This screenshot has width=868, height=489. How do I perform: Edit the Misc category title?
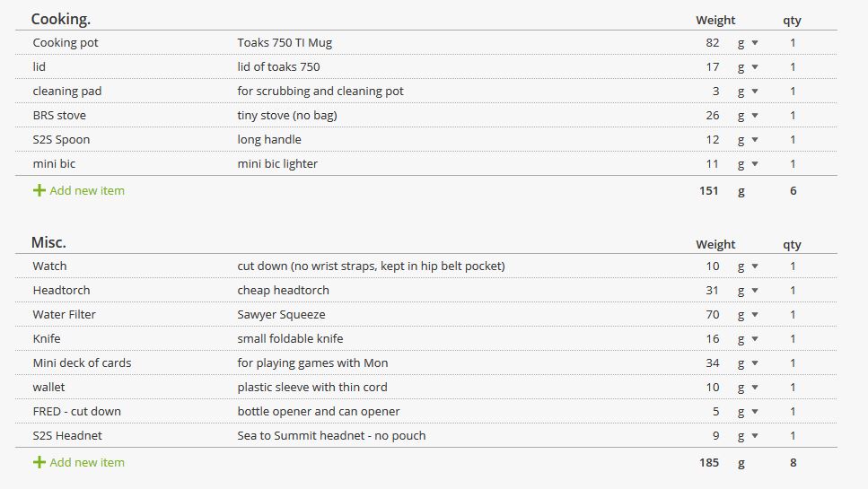click(x=48, y=242)
